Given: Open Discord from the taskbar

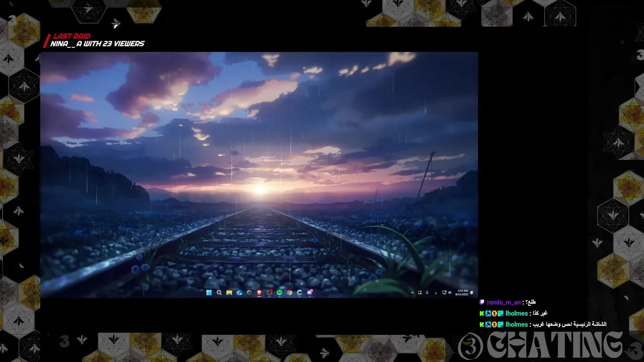Looking at the screenshot, I should 310,293.
